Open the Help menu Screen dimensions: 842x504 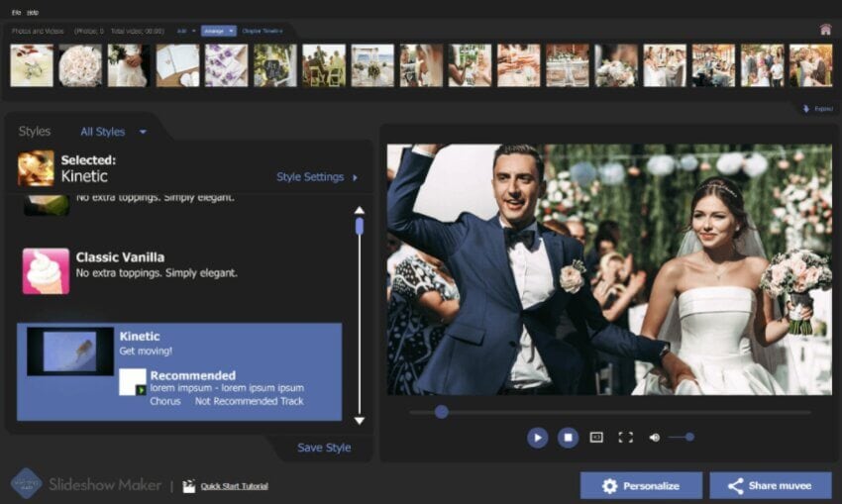[33, 12]
